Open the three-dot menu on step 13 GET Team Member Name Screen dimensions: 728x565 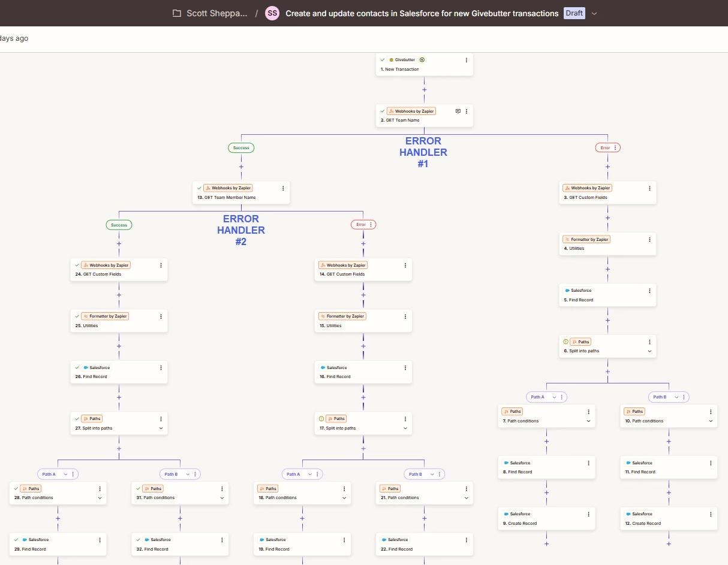283,188
